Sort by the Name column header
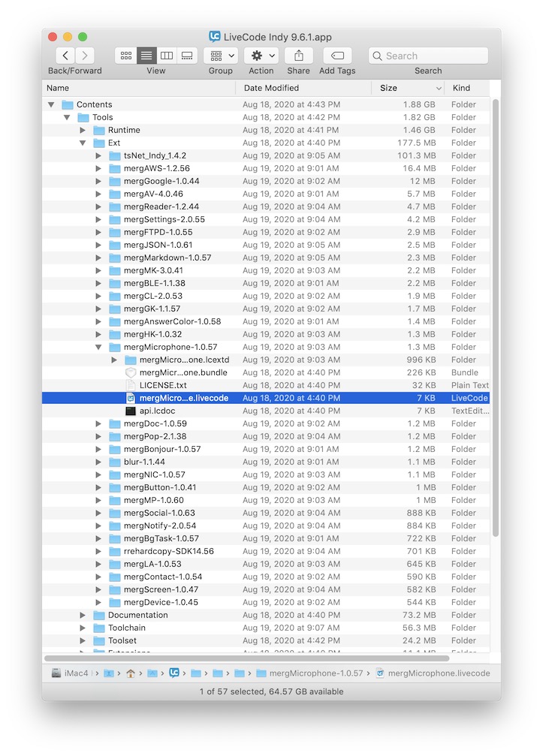This screenshot has height=756, width=543. point(139,88)
